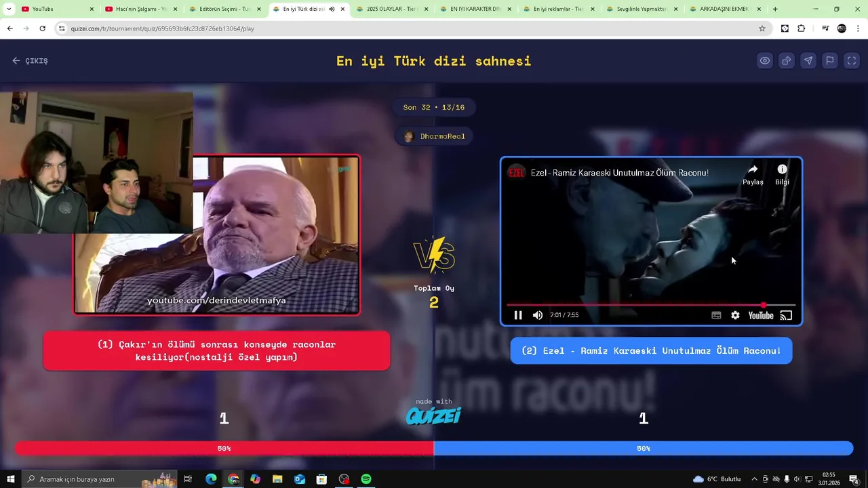Open the browser extensions puzzle icon
Image resolution: width=868 pixels, height=488 pixels.
point(801,28)
